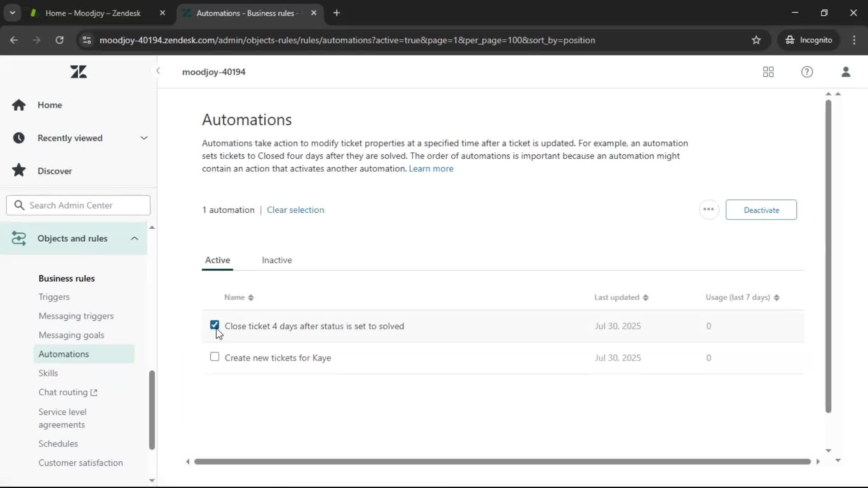868x488 pixels.
Task: Click the Discover star icon
Action: coord(19,170)
